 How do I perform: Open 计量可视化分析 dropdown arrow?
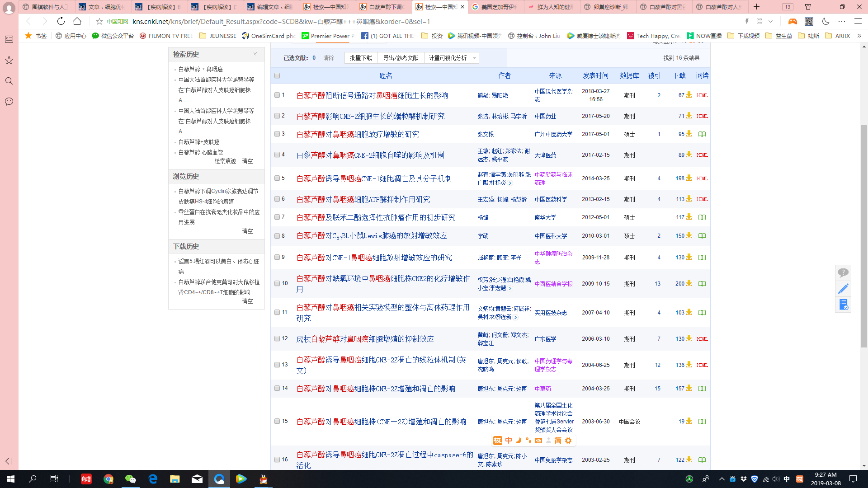474,58
